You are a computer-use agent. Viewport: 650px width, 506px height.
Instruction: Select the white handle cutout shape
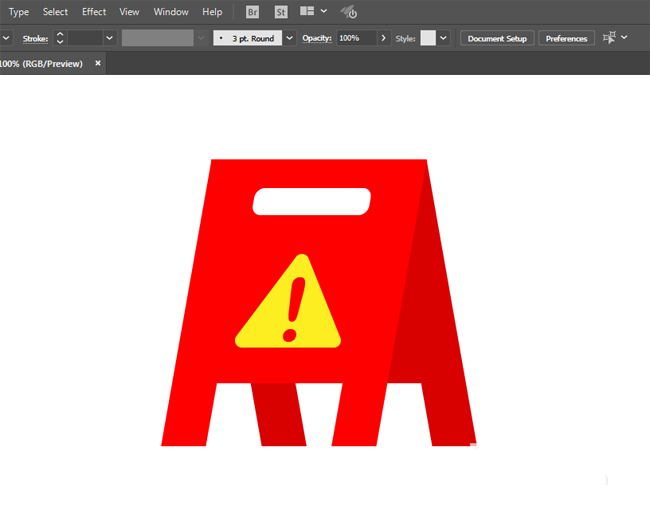pos(312,201)
